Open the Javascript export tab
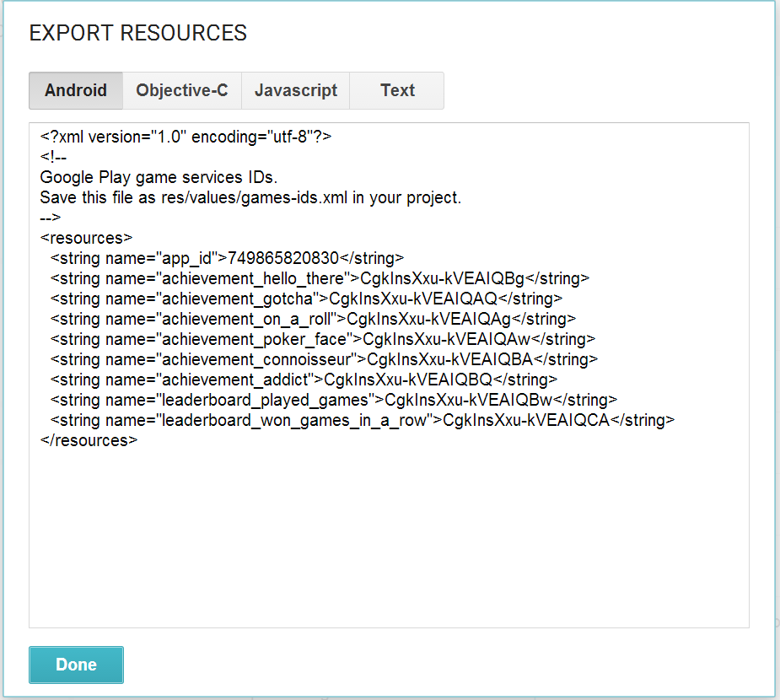 coord(295,90)
